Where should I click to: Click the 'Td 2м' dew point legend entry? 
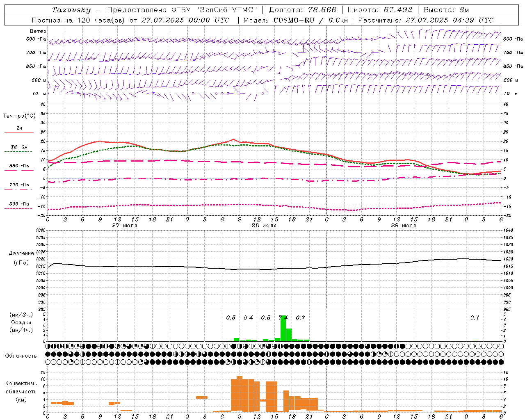point(19,147)
